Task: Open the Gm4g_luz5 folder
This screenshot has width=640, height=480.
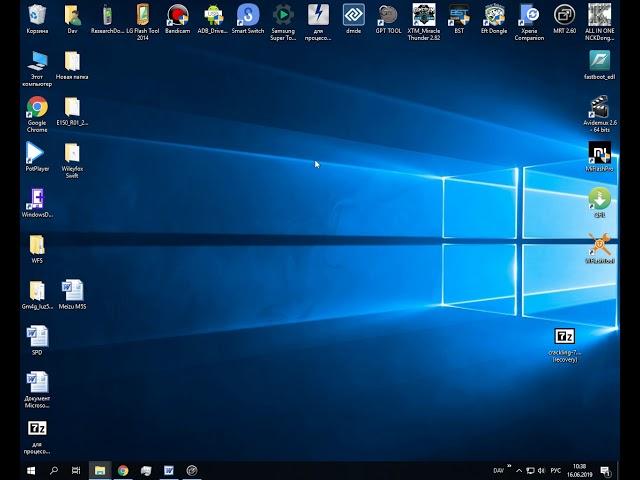Action: (37, 294)
